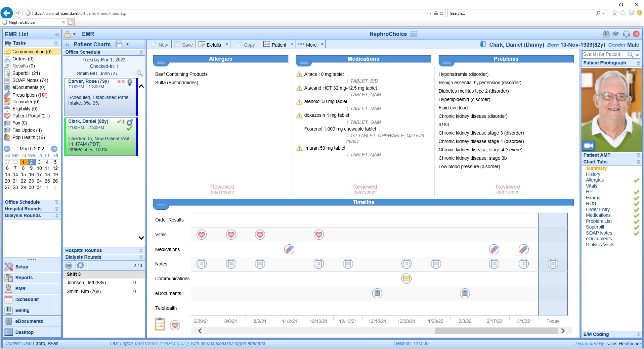Click the lock icon next to EMR

pos(68,34)
